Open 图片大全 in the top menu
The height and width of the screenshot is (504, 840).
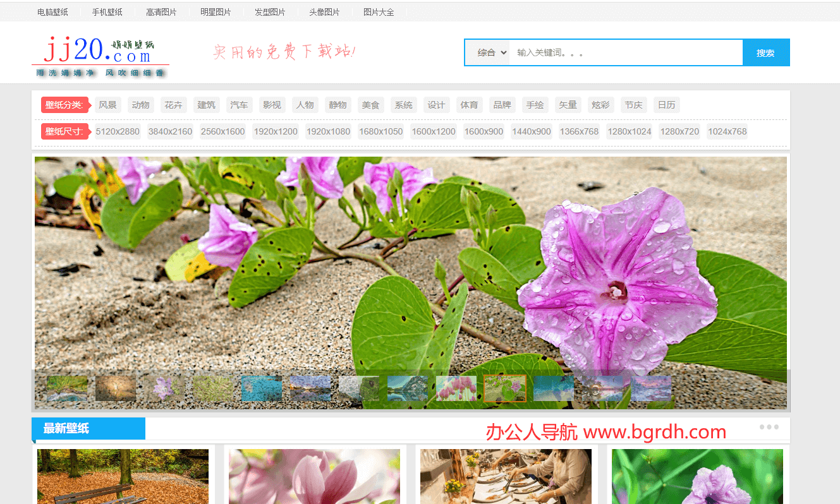click(379, 12)
